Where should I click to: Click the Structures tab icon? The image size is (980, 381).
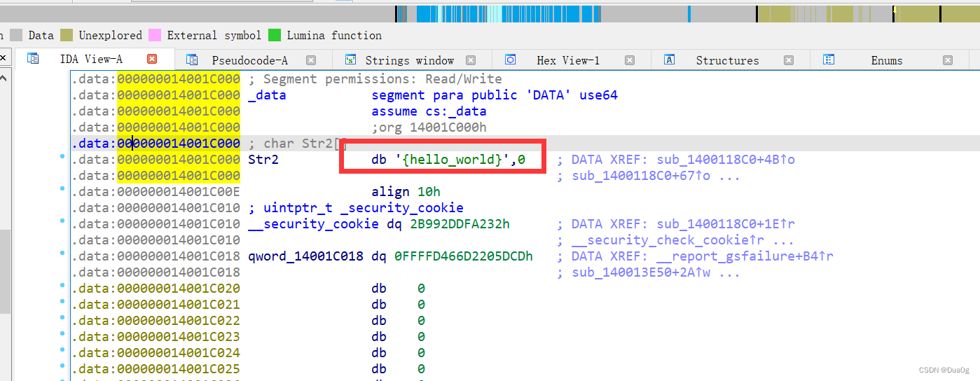[669, 60]
